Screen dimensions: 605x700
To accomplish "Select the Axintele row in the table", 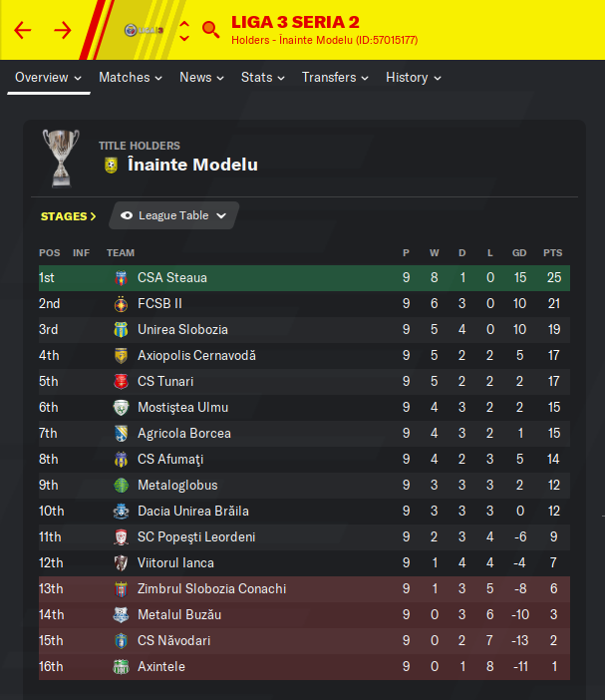I will 304,667.
